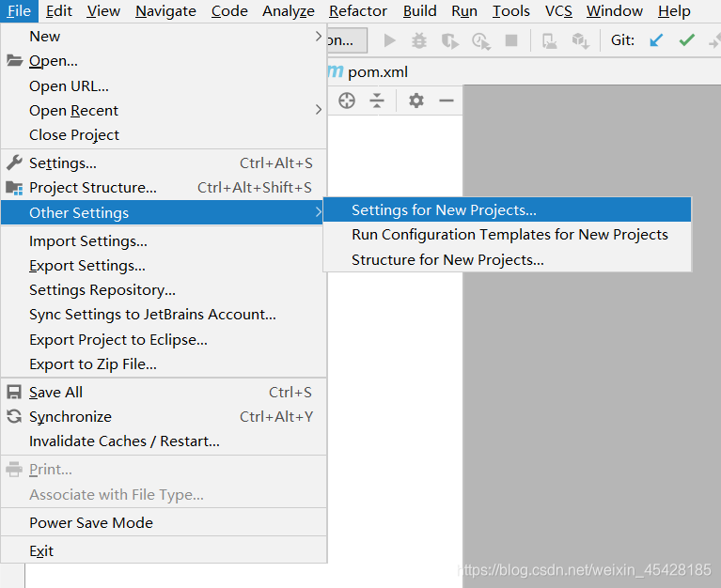The width and height of the screenshot is (721, 588).
Task: Open the Build menu
Action: pyautogui.click(x=419, y=11)
